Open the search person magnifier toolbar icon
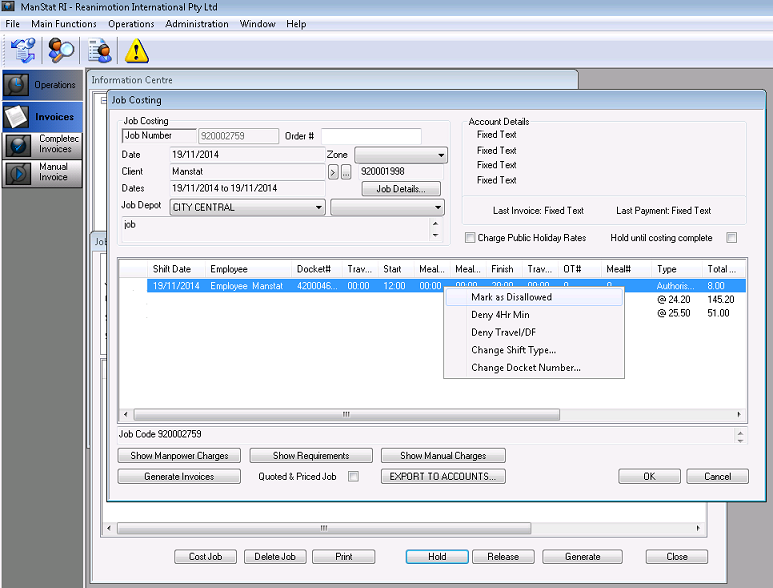The height and width of the screenshot is (588, 773). point(61,50)
